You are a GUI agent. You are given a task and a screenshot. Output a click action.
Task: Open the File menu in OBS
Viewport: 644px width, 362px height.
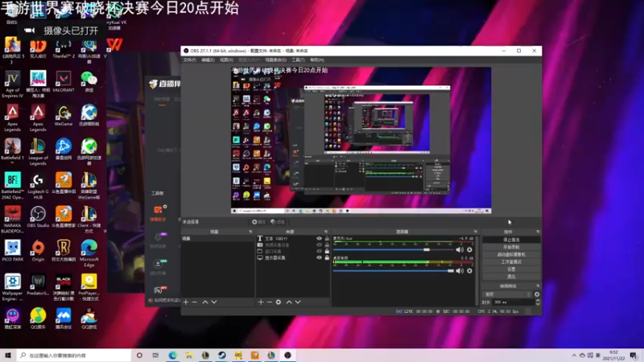coord(189,60)
